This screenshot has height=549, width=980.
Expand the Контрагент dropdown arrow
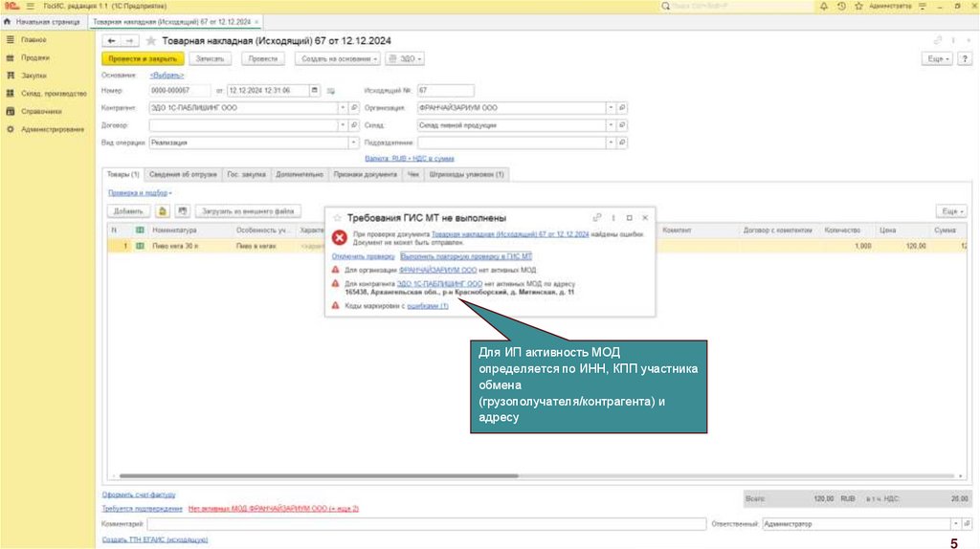coord(343,108)
